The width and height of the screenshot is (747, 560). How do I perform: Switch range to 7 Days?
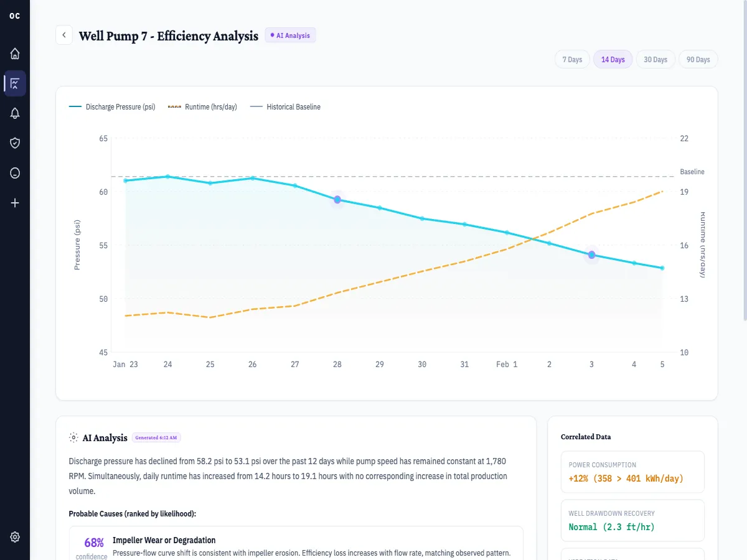tap(572, 60)
